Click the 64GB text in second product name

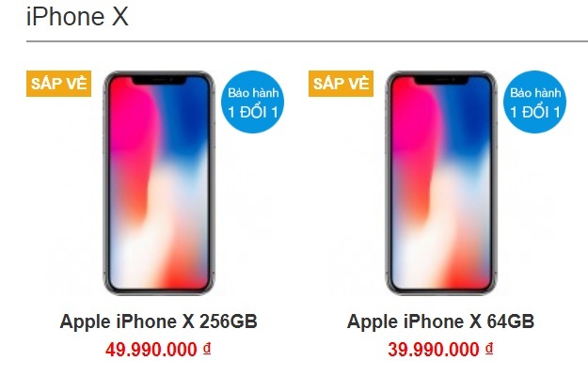(x=510, y=321)
